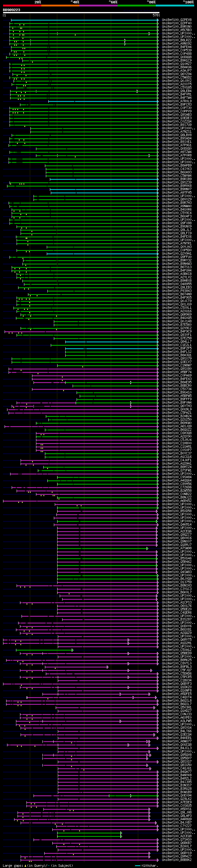Viewport: 197px width, 868px height.
Task: Select hit label UniRef100_Q9LJH8
Action: [177, 812]
